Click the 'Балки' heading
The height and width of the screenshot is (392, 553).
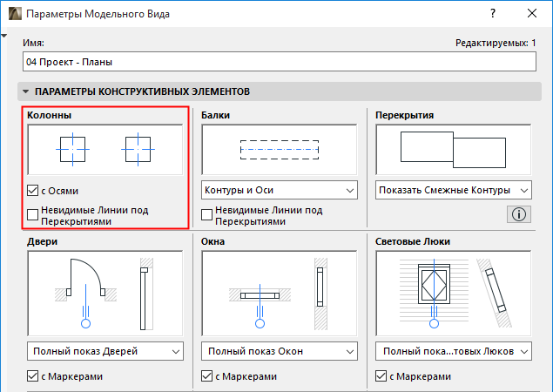(x=215, y=115)
